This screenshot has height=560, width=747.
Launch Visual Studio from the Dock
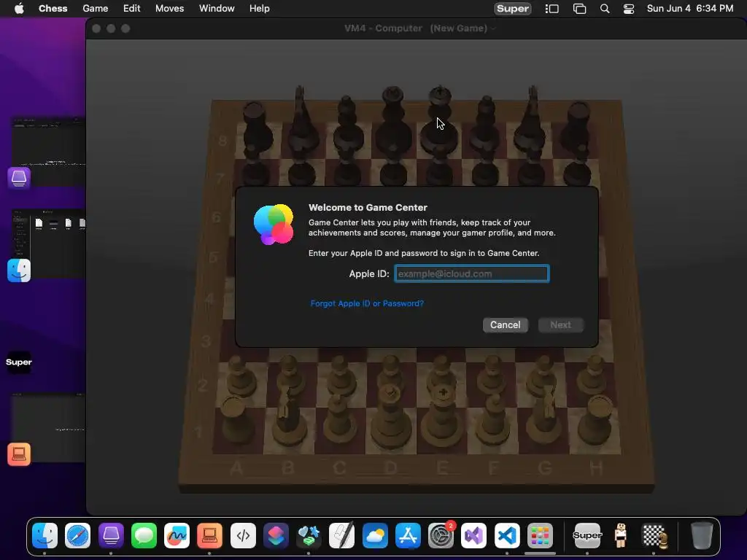(474, 536)
